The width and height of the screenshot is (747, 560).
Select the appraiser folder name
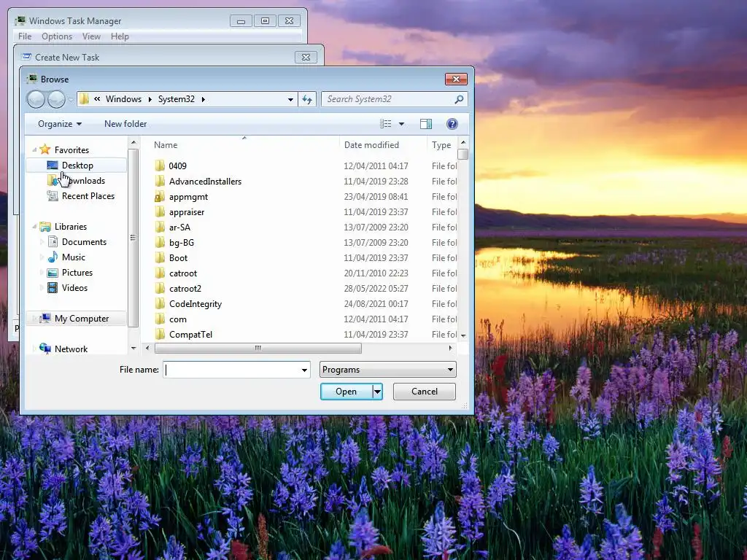pyautogui.click(x=187, y=212)
